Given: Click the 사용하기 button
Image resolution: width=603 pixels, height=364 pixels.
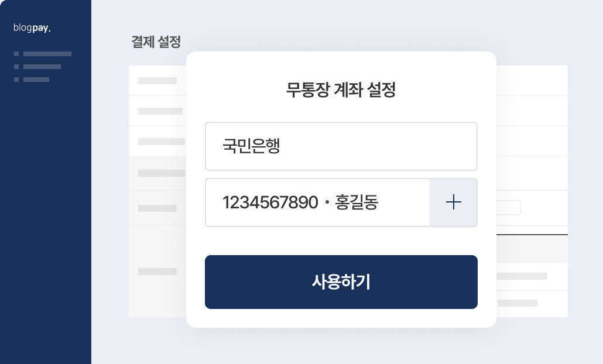Looking at the screenshot, I should [341, 281].
